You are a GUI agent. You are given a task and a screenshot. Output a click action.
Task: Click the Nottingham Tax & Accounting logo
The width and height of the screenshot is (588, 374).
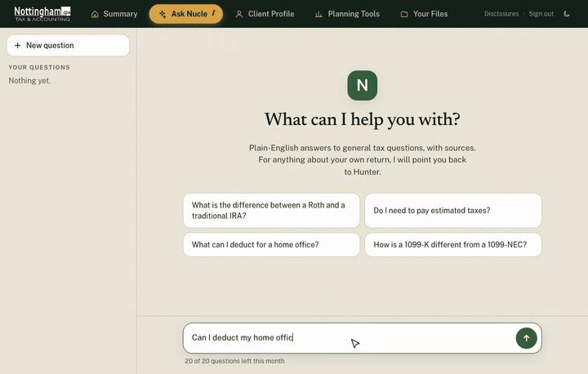click(42, 14)
